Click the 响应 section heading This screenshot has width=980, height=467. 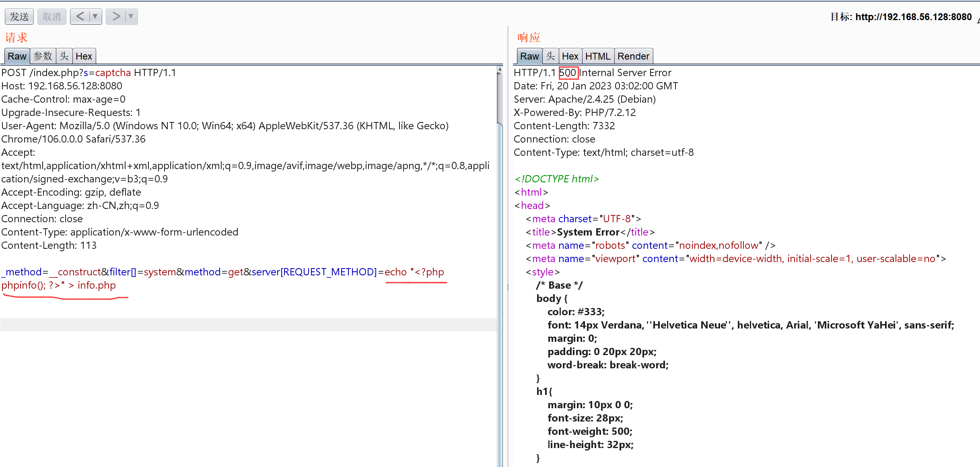tap(529, 37)
